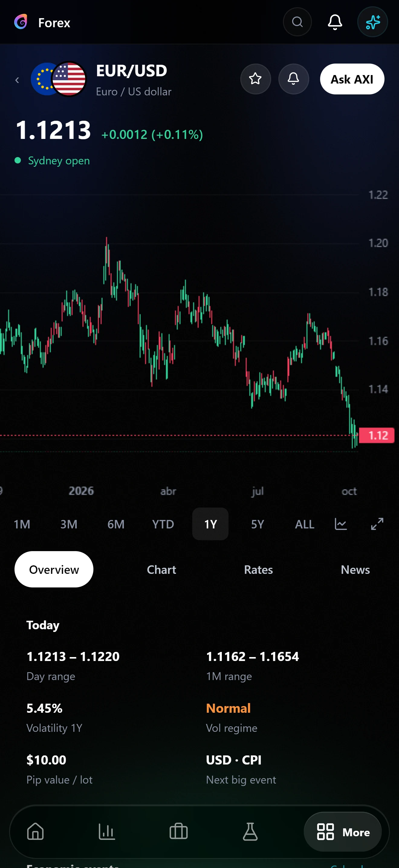Tap the EUR/USD pair title
This screenshot has height=868, width=399.
coord(131,71)
